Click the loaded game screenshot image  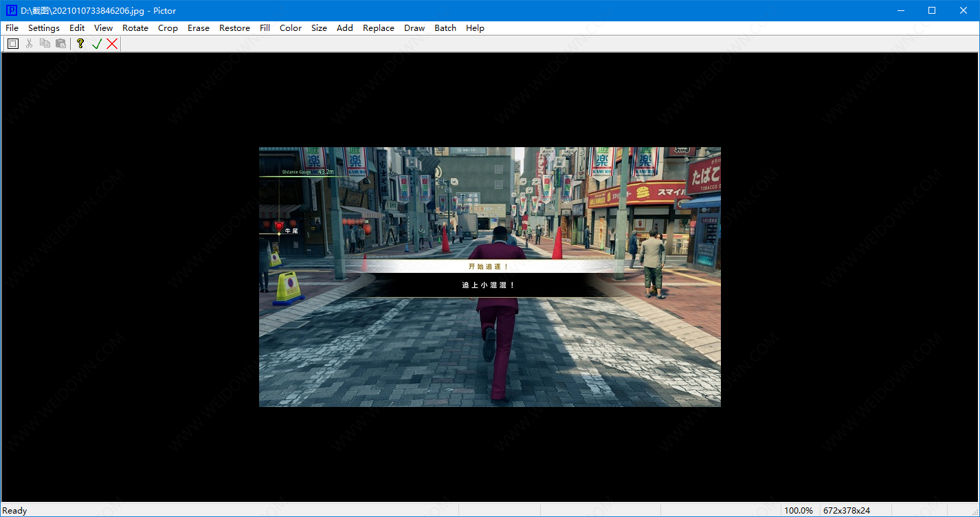[x=490, y=277]
